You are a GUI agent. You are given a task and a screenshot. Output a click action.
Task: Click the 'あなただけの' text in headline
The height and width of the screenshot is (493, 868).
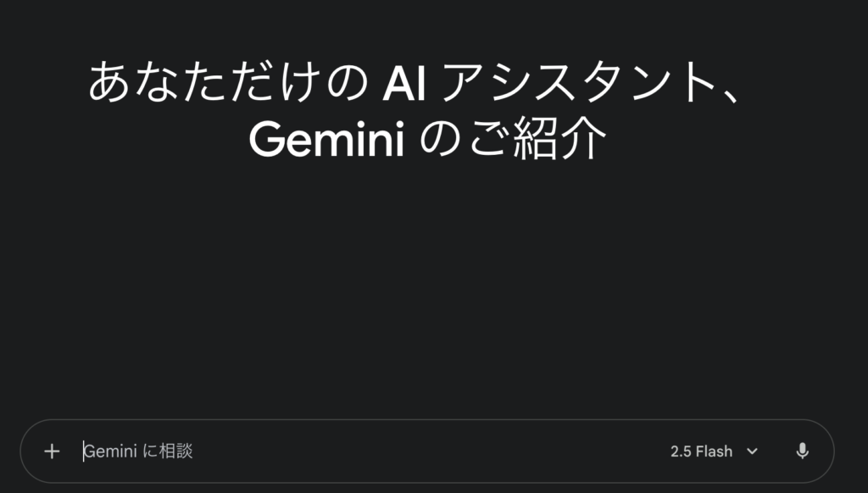[x=229, y=82]
